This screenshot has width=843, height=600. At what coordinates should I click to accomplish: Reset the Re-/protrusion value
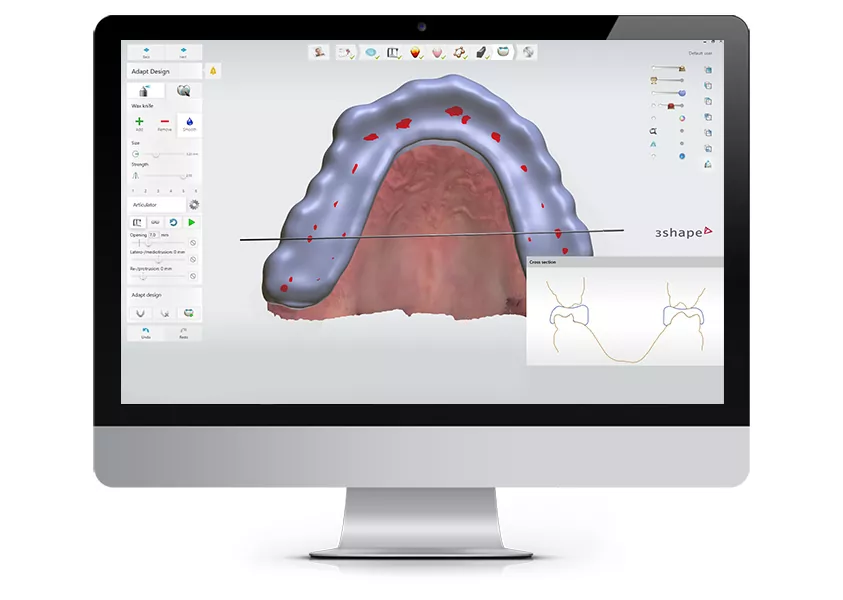point(193,276)
